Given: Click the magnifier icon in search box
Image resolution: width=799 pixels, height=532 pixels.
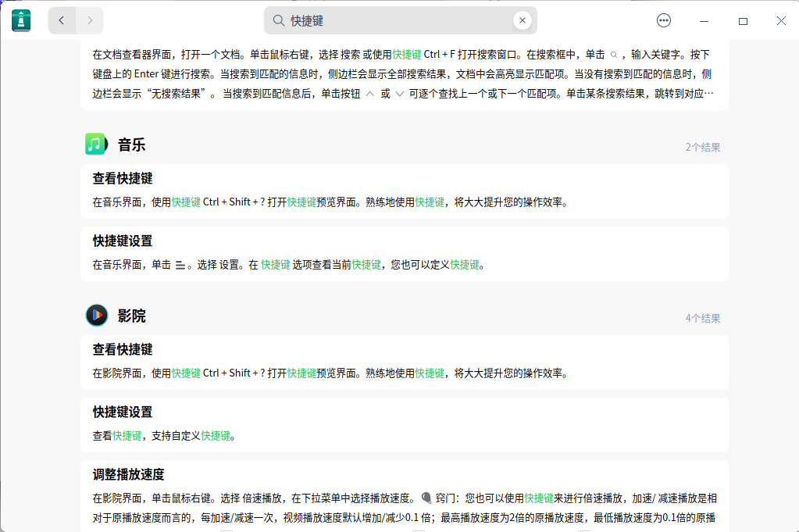Looking at the screenshot, I should (278, 20).
